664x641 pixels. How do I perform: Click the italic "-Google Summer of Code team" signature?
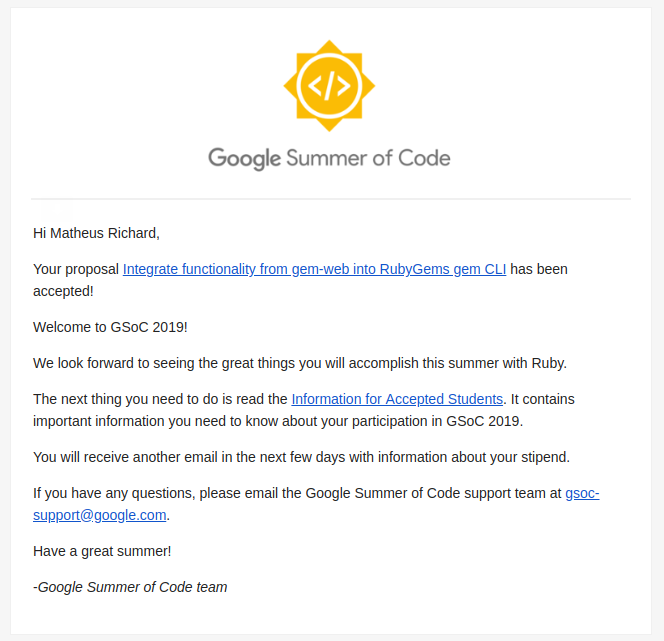[x=130, y=587]
